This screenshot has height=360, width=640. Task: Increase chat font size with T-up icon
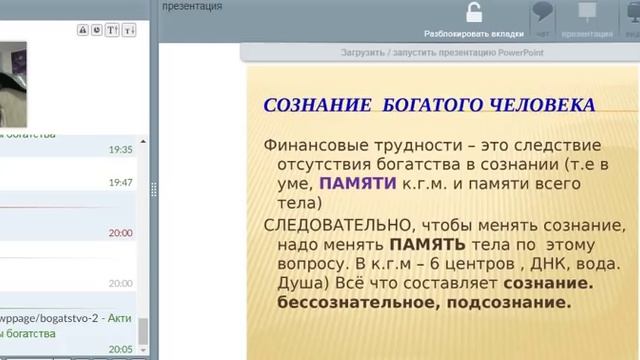[x=112, y=30]
